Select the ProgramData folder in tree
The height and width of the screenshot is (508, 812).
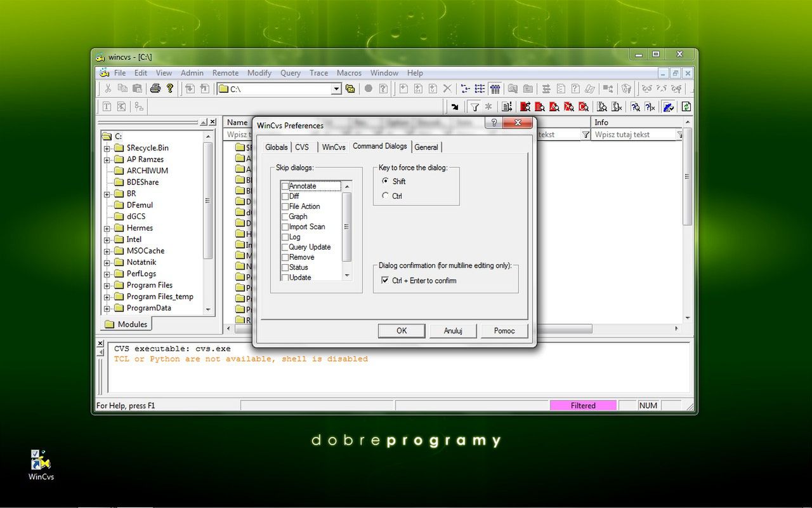[x=149, y=309]
